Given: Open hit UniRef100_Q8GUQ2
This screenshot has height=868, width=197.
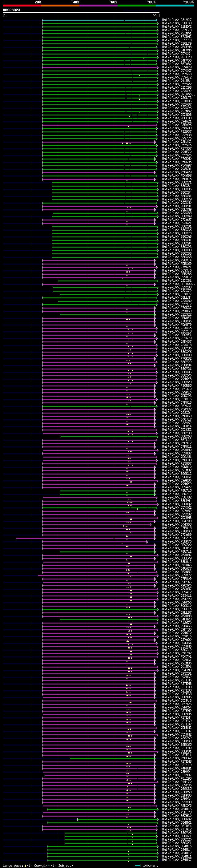Looking at the screenshot, I should (x=177, y=504).
